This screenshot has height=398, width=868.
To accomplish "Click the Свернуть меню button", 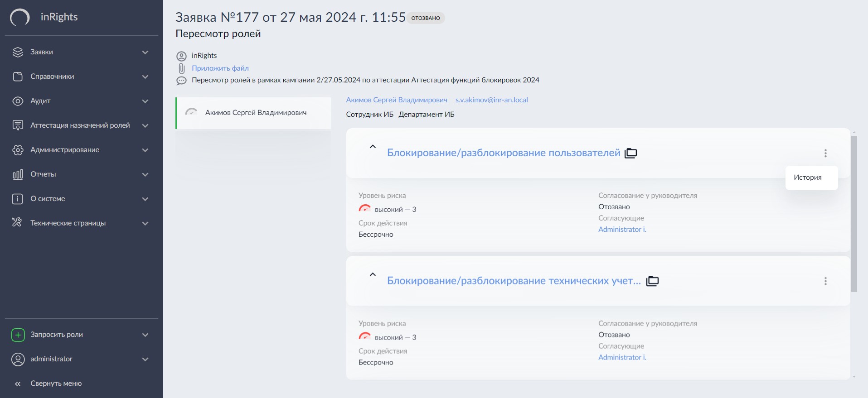I will click(56, 384).
